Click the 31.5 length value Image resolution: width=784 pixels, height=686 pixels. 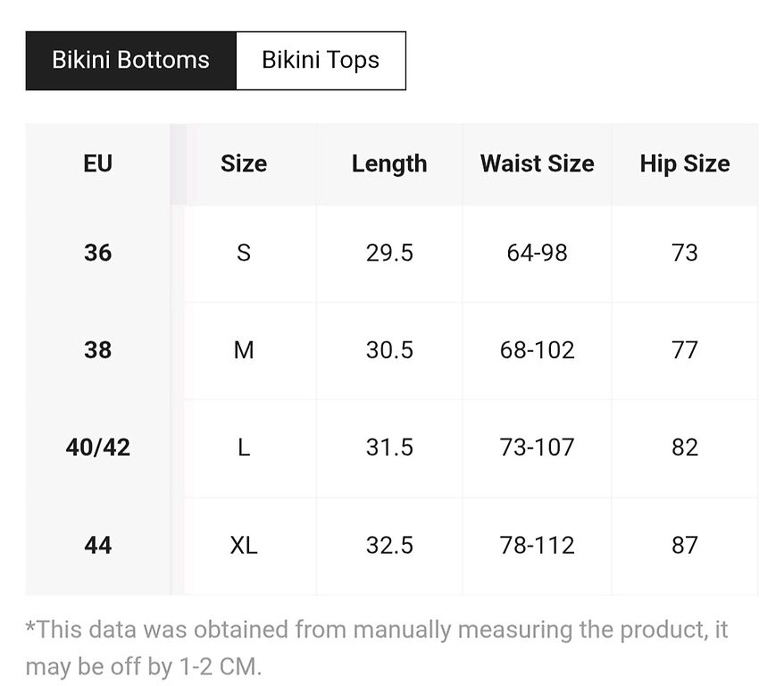coord(389,448)
